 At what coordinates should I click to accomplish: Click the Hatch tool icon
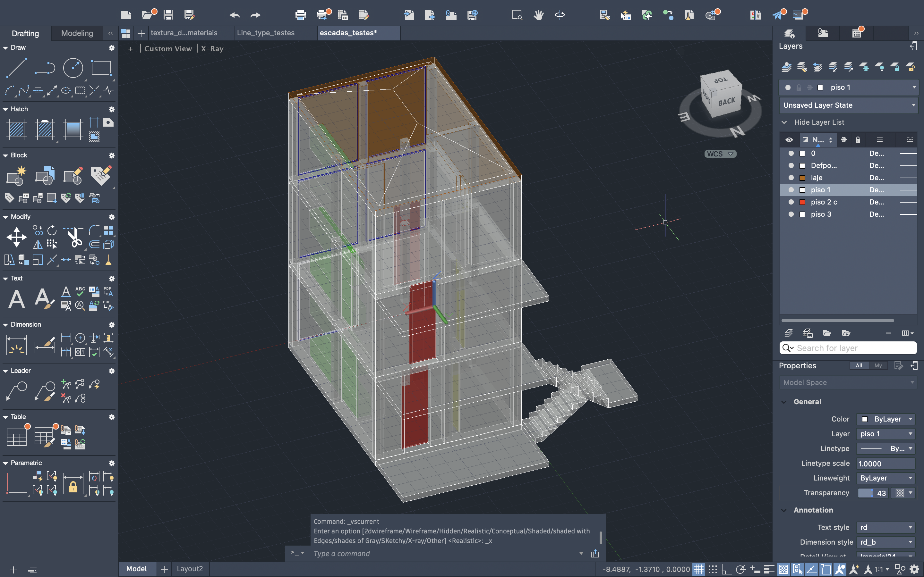(x=16, y=129)
